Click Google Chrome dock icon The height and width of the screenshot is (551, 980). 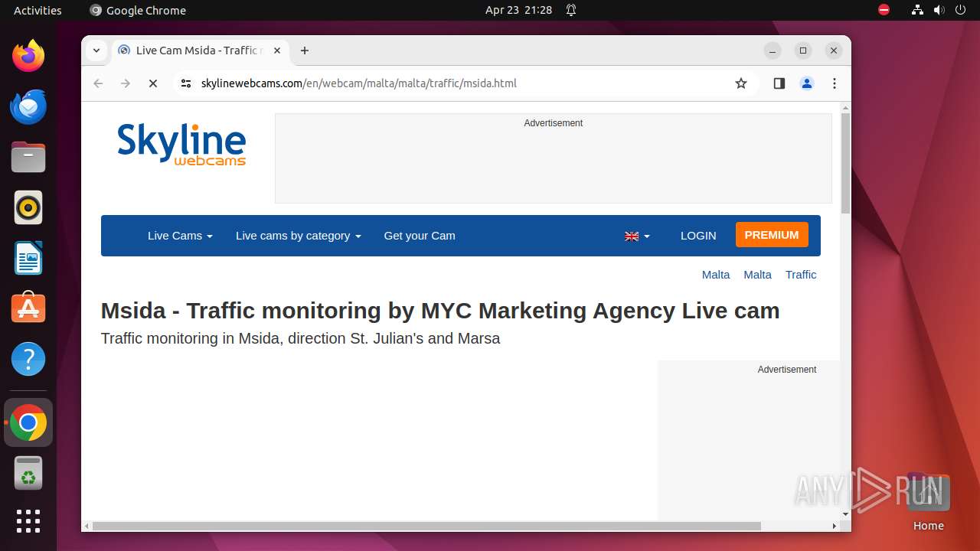[x=28, y=422]
